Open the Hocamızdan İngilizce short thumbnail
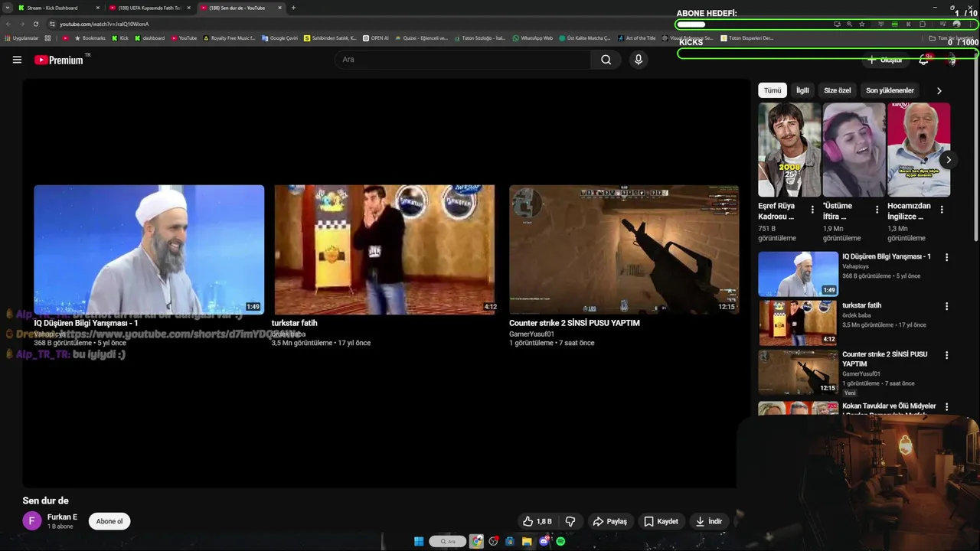The image size is (980, 551). pos(919,150)
